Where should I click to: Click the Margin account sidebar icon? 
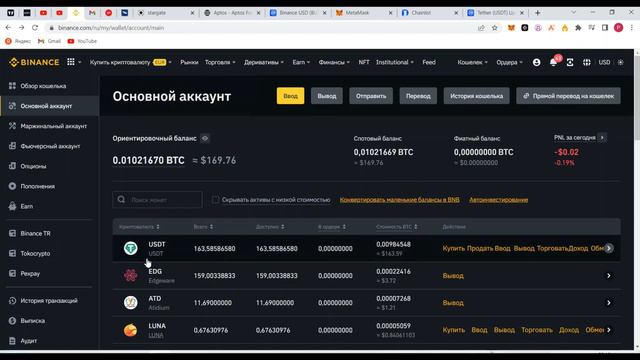[12, 126]
